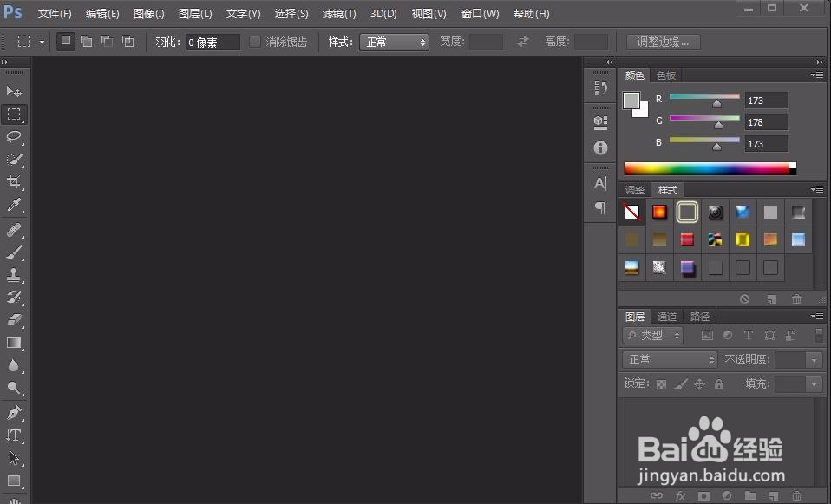
Task: Open the 滤镜 menu
Action: tap(338, 13)
